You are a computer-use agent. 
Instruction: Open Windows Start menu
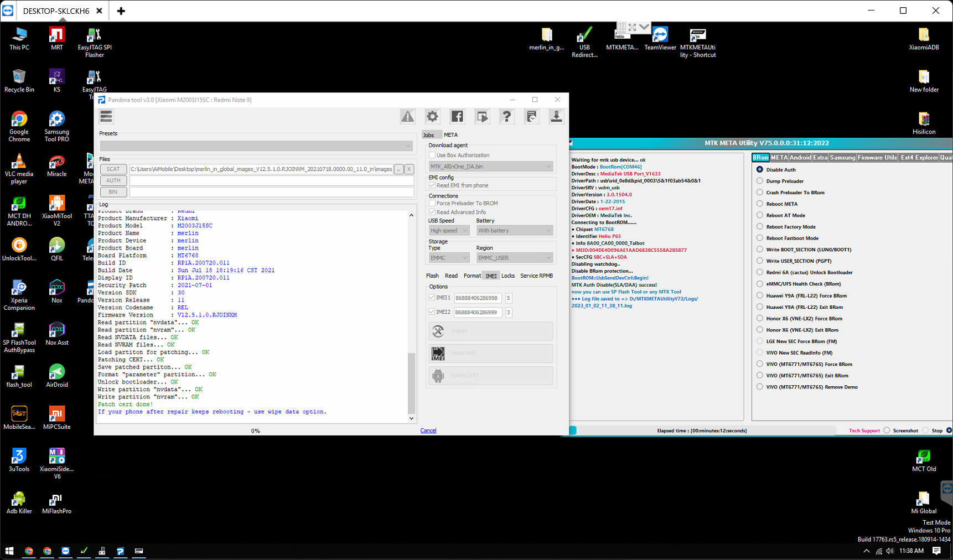[9, 551]
